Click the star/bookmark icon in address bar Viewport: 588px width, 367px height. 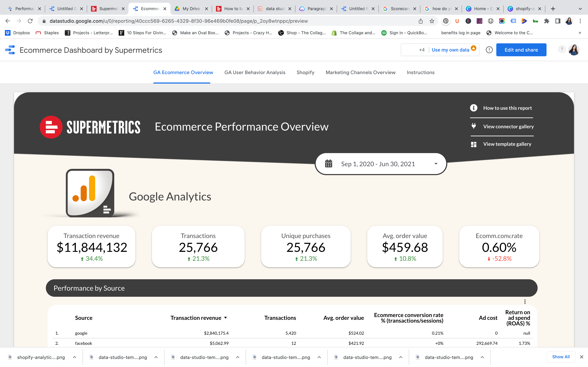431,21
